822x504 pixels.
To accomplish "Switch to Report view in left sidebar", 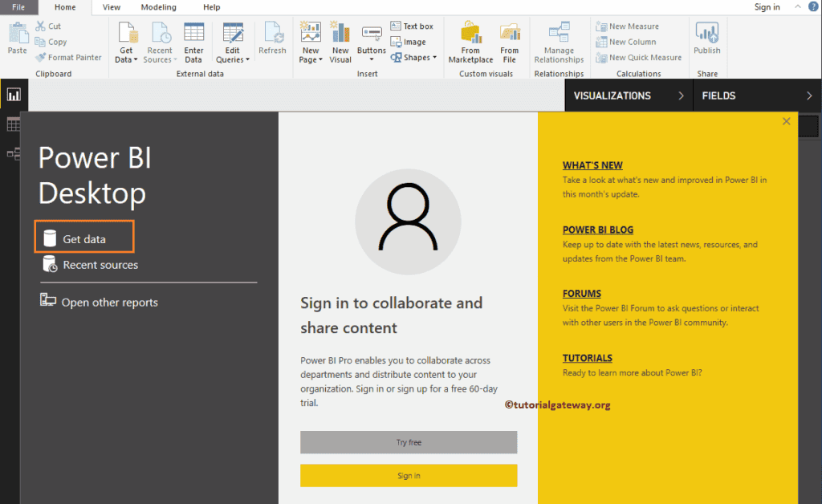I will [14, 95].
